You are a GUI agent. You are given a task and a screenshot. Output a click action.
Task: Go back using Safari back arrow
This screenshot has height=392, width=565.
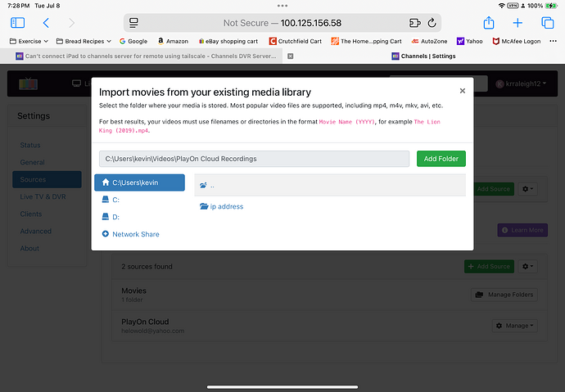(46, 23)
